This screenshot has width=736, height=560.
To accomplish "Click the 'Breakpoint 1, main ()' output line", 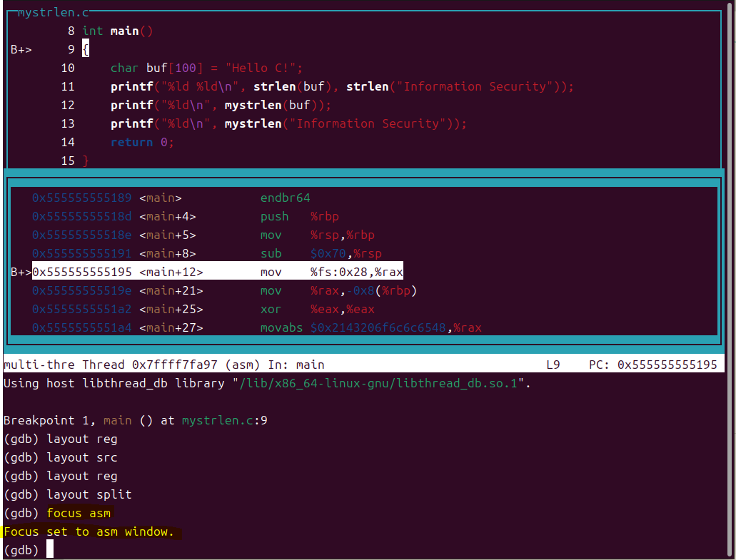I will [x=135, y=421].
